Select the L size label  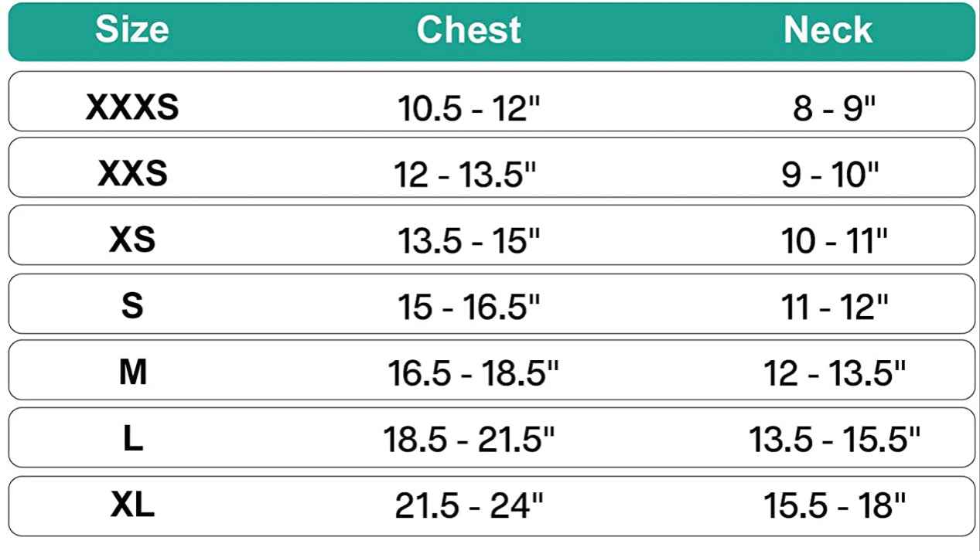[132, 440]
